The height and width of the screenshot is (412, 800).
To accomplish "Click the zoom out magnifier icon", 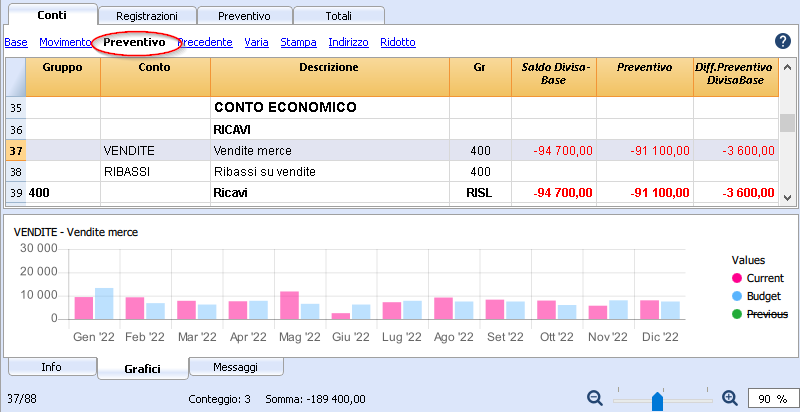I will 595,398.
